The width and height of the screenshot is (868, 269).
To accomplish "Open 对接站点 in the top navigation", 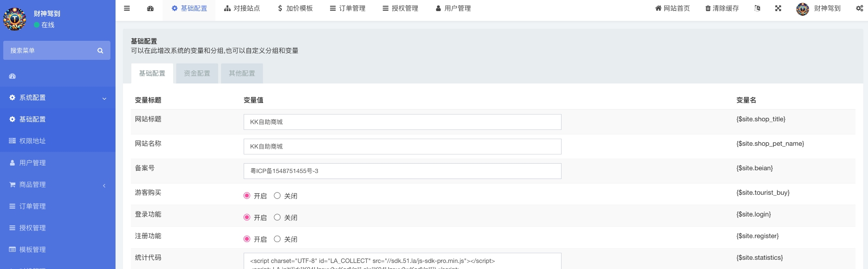I will coord(242,8).
